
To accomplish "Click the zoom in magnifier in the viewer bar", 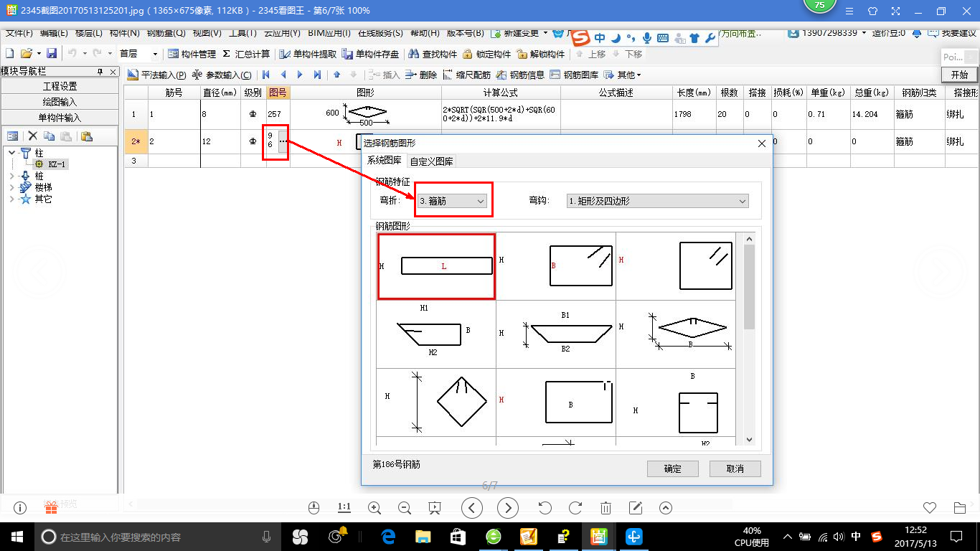I will [374, 508].
